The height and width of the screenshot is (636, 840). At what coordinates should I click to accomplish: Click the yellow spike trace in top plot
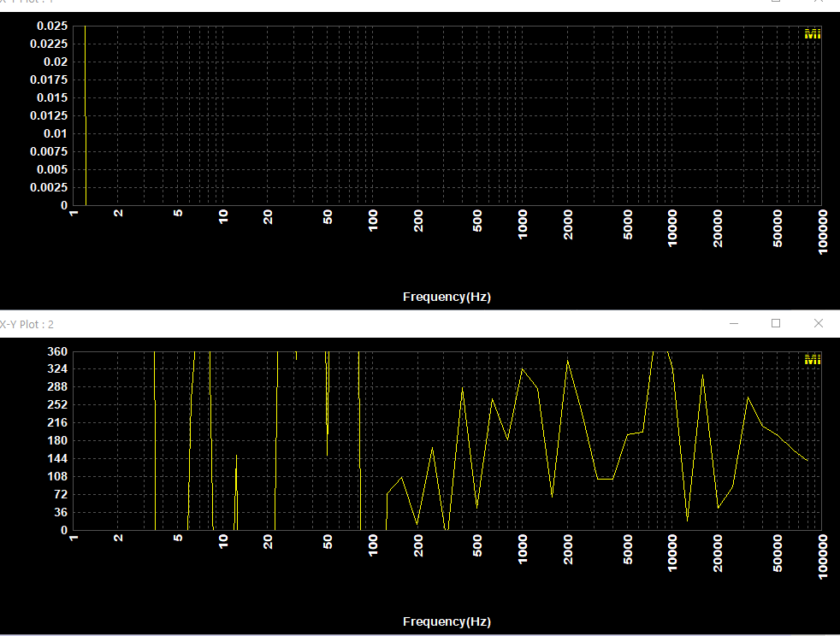86,115
